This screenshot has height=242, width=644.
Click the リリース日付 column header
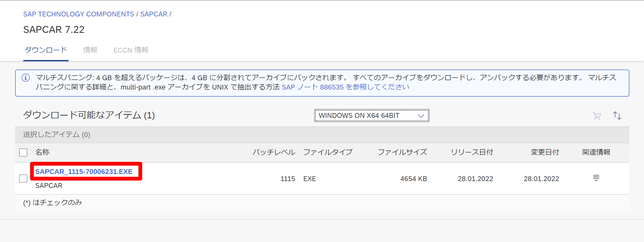tap(472, 152)
